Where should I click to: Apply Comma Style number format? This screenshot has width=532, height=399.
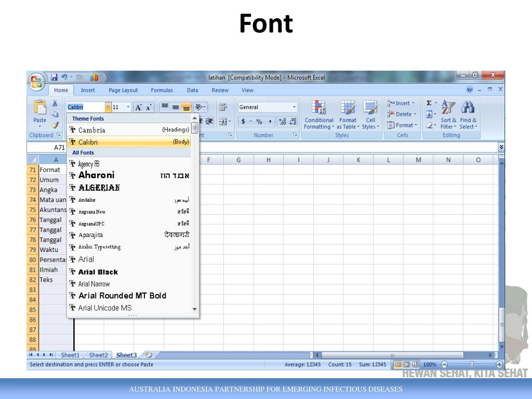(270, 122)
